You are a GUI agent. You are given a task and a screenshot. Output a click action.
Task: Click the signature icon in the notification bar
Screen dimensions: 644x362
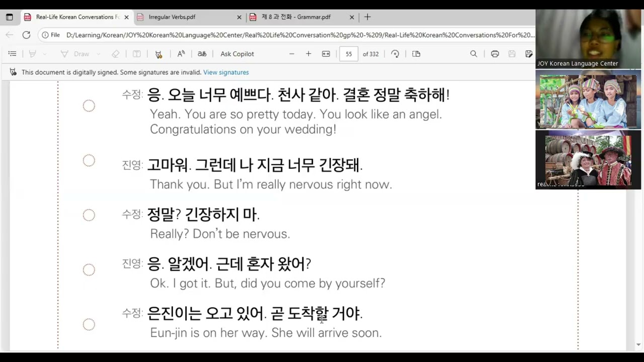coord(13,72)
